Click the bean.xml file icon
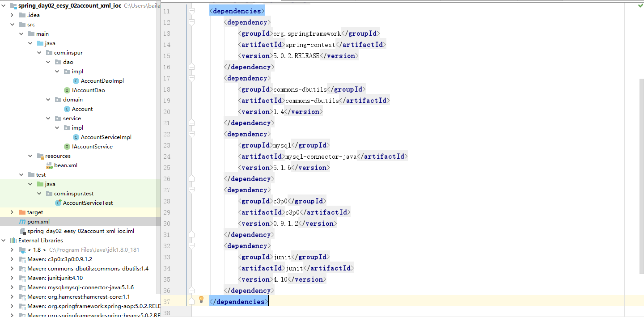 (x=49, y=165)
